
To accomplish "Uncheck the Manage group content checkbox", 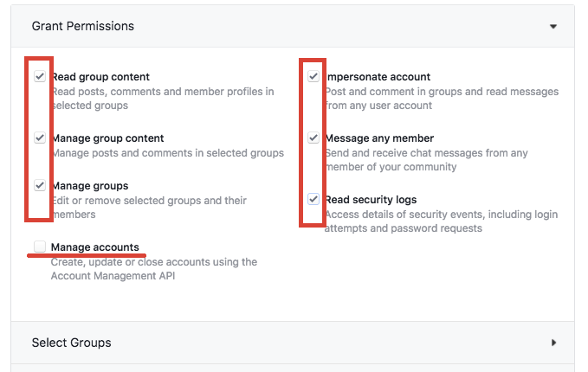I will pyautogui.click(x=40, y=138).
